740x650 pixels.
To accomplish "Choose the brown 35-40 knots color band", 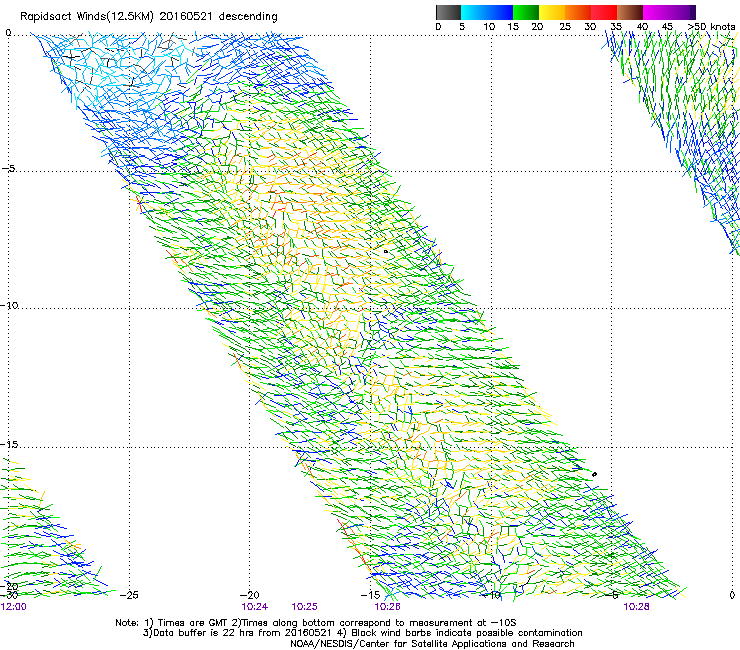I will click(630, 12).
